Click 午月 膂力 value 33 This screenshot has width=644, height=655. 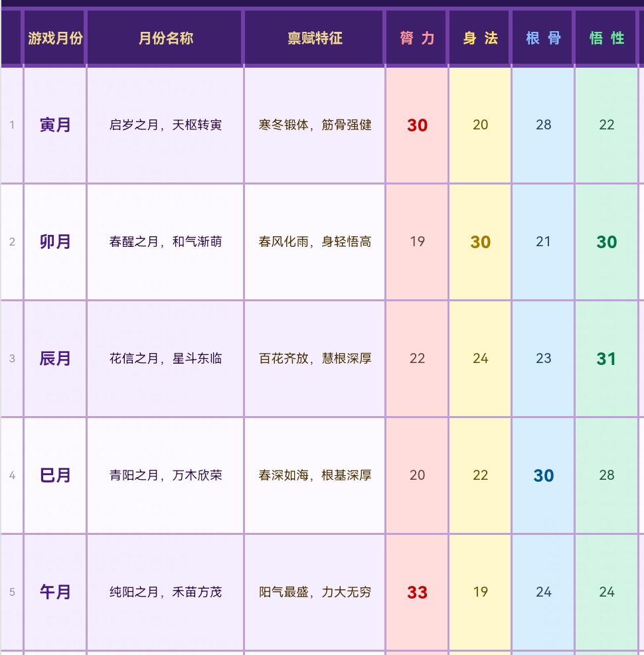point(417,592)
